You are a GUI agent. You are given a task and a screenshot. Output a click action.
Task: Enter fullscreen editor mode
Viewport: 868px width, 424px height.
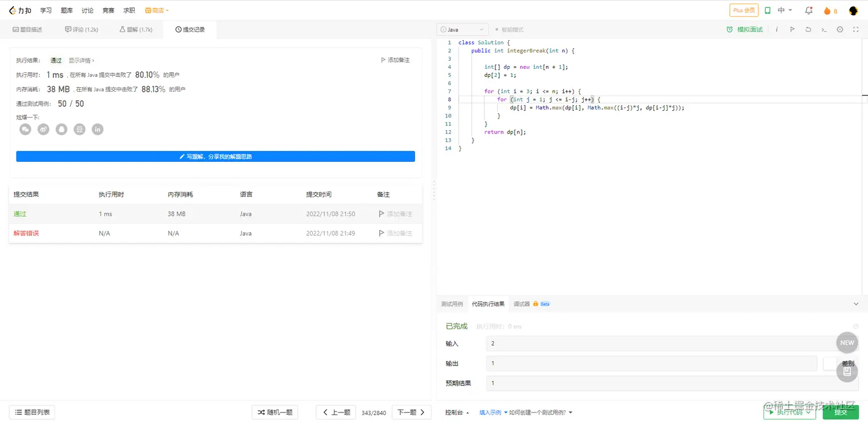(856, 29)
